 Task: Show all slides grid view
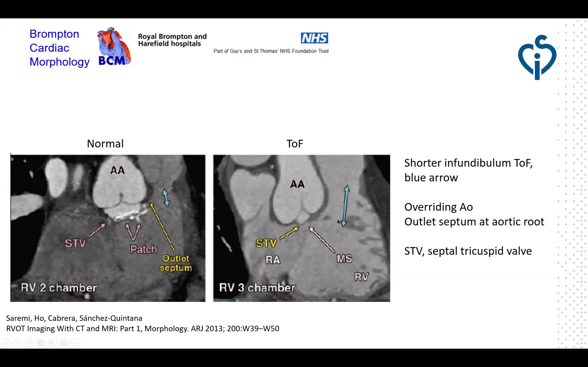point(41,343)
